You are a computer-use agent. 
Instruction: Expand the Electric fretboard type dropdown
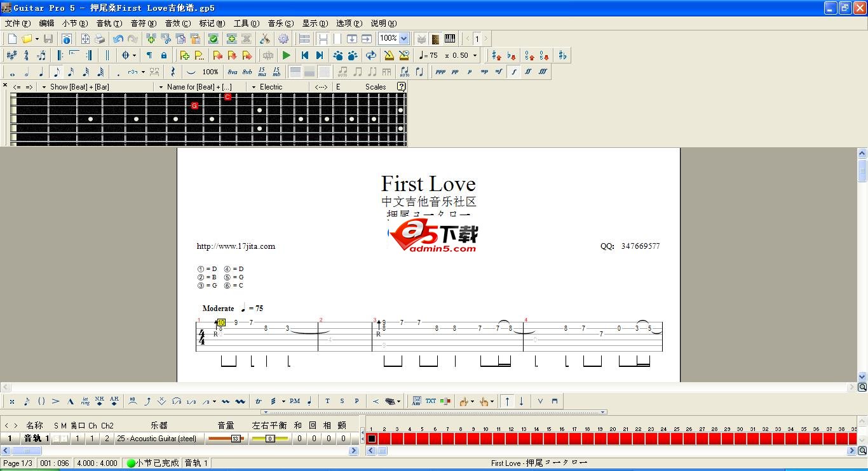254,87
